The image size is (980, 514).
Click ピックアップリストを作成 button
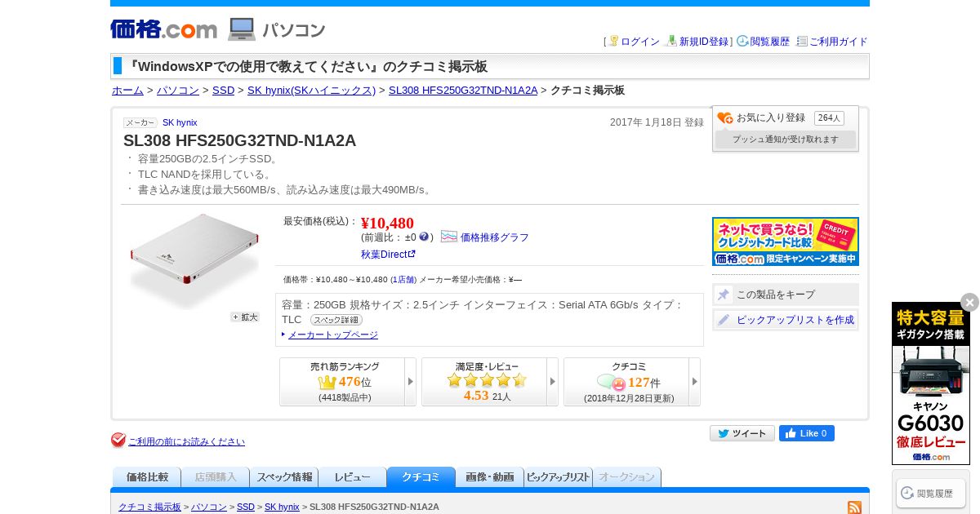786,320
